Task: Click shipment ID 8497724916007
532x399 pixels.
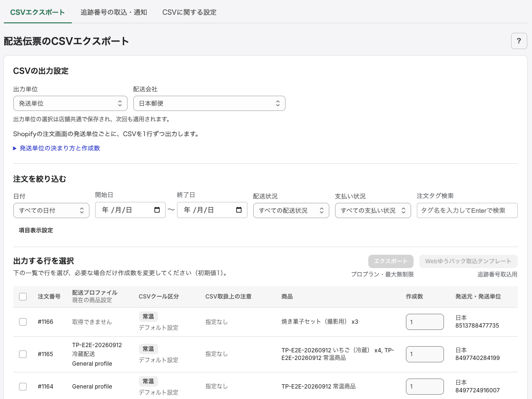Action: (477, 390)
